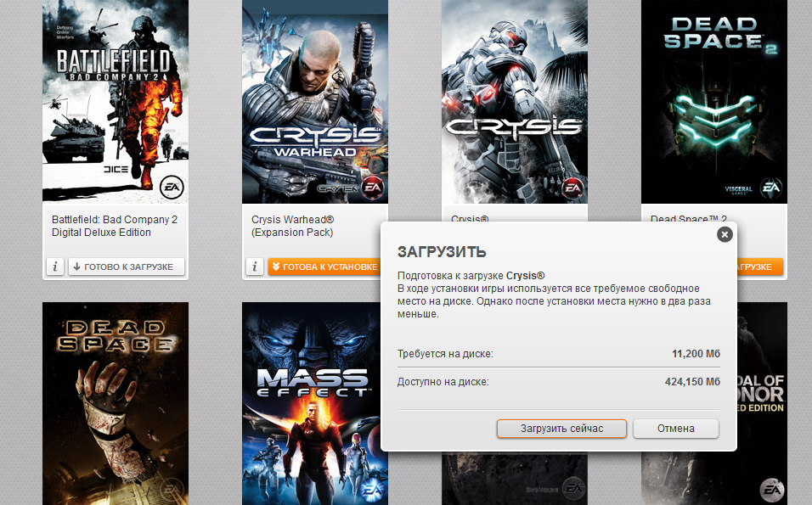Select Dead Space cover art
Image resolution: width=812 pixels, height=505 pixels.
[x=116, y=404]
